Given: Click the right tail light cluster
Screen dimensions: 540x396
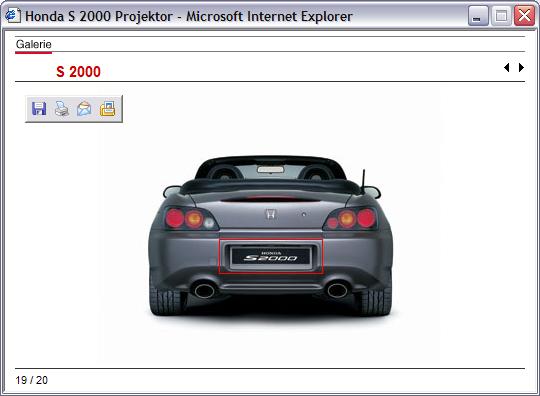Looking at the screenshot, I should pyautogui.click(x=351, y=219).
